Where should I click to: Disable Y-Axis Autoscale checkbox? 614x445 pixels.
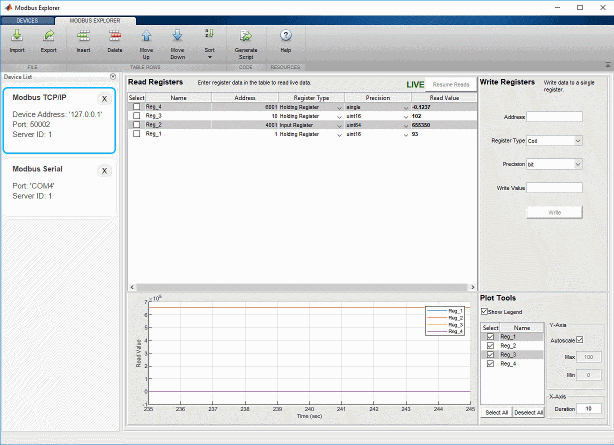coord(580,340)
